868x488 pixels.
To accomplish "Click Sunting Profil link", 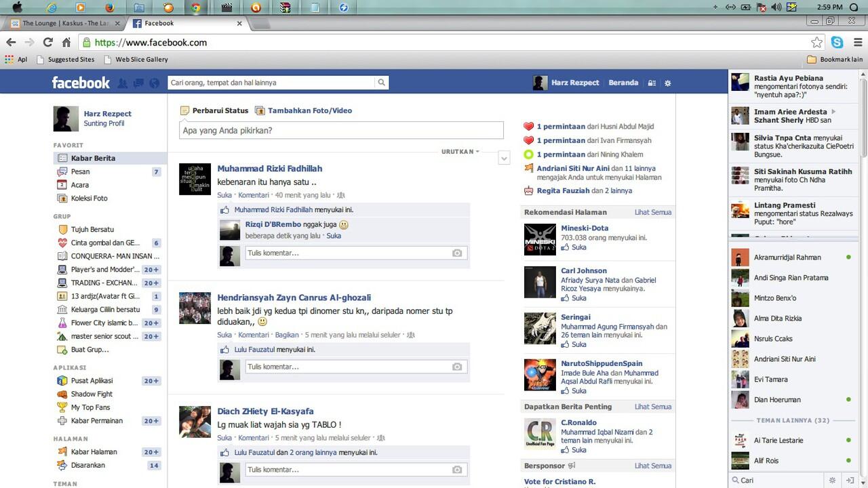I will coord(104,123).
